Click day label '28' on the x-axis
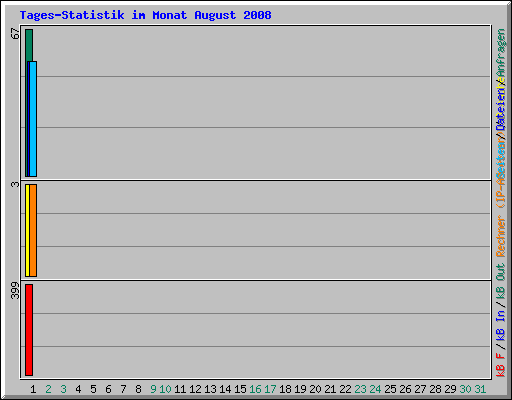 (435, 389)
